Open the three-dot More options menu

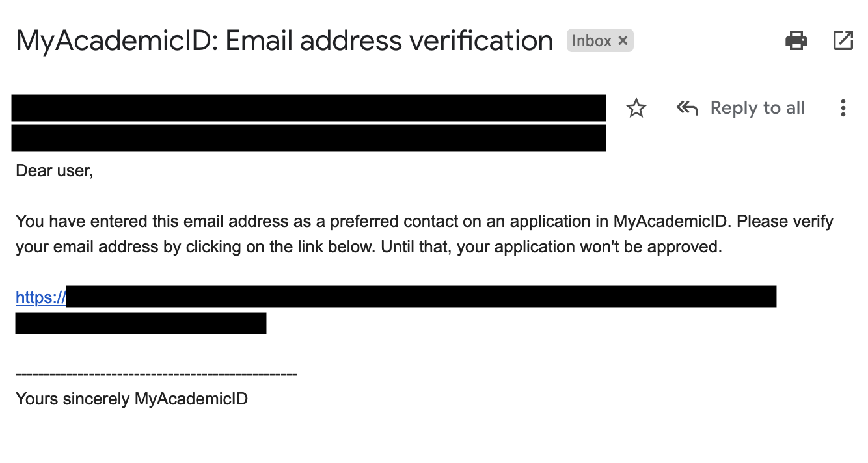843,108
